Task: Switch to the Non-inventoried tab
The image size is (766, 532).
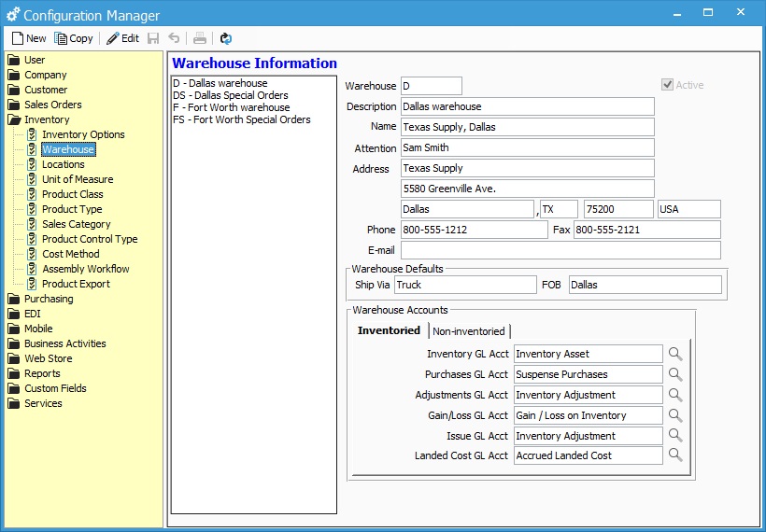Action: 469,331
